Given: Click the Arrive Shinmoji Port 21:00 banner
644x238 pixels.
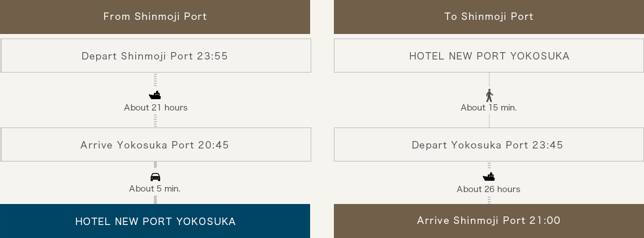Looking at the screenshot, I should click(489, 221).
